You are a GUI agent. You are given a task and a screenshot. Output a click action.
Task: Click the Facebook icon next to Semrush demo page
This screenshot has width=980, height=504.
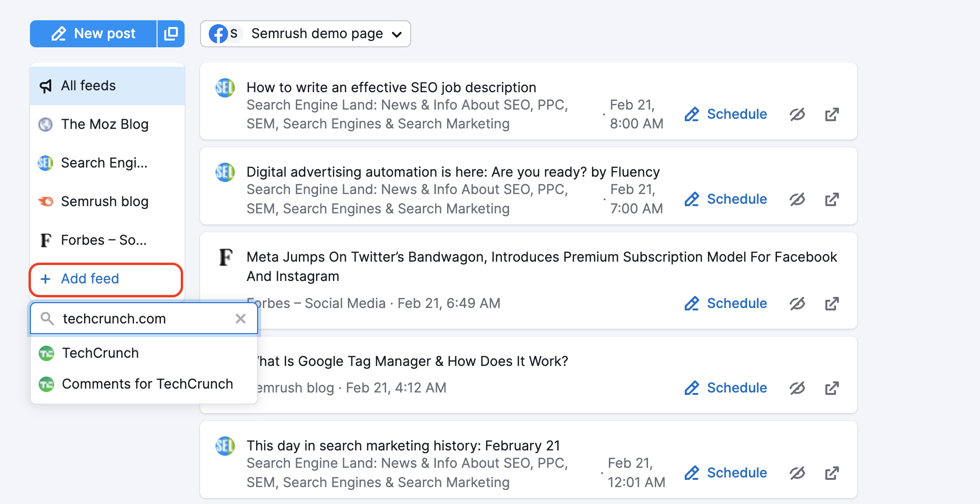(x=218, y=33)
